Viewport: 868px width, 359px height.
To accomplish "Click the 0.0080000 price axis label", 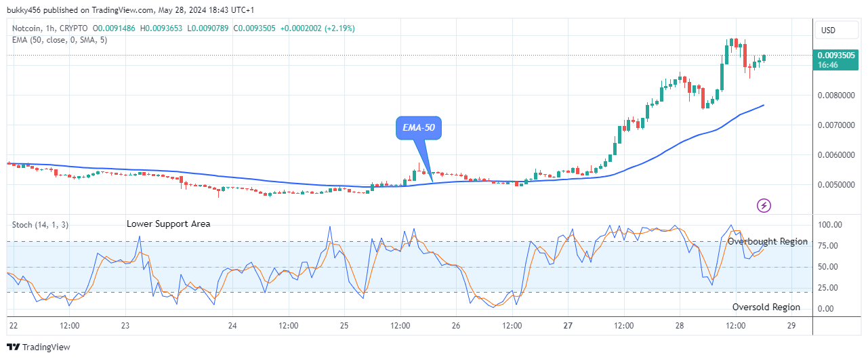I will (x=836, y=96).
